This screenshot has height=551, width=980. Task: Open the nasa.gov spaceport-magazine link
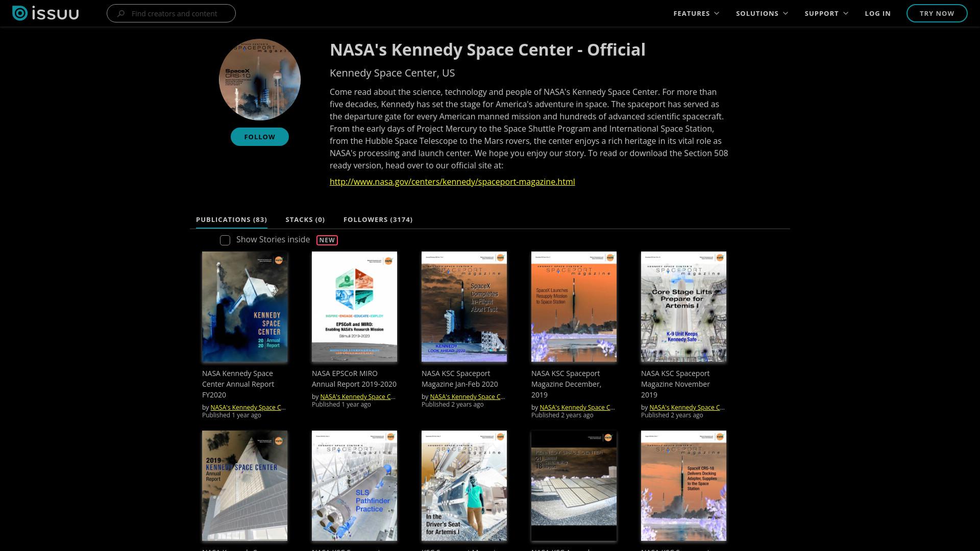[452, 182]
